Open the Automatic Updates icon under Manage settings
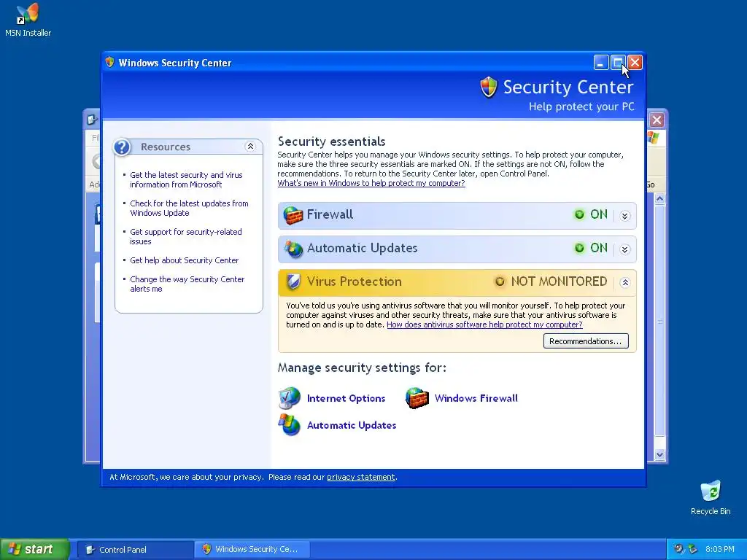The width and height of the screenshot is (747, 560). (x=289, y=425)
